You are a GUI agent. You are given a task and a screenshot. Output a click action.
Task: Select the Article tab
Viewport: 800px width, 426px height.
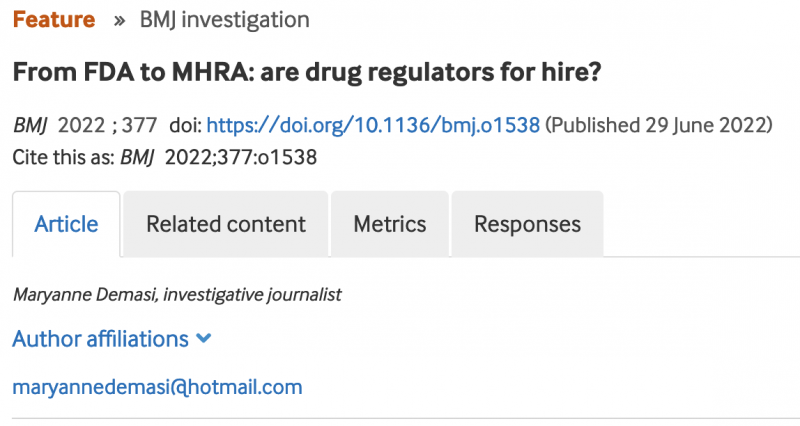(66, 224)
